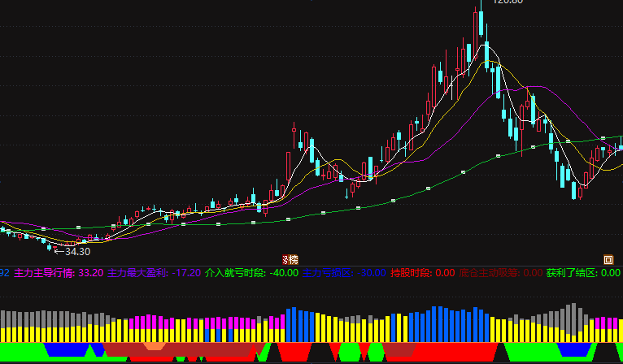Select the red 持股时段 indicator label
The width and height of the screenshot is (623, 364).
(x=411, y=273)
